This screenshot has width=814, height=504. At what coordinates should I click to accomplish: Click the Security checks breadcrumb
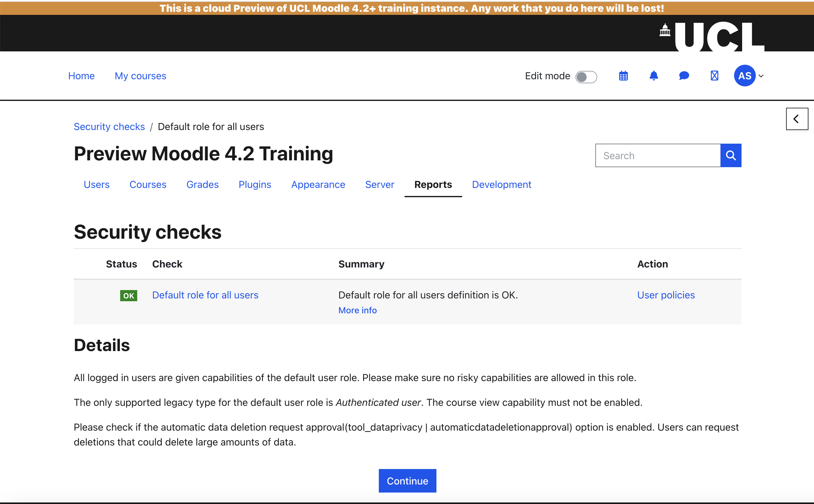(109, 127)
